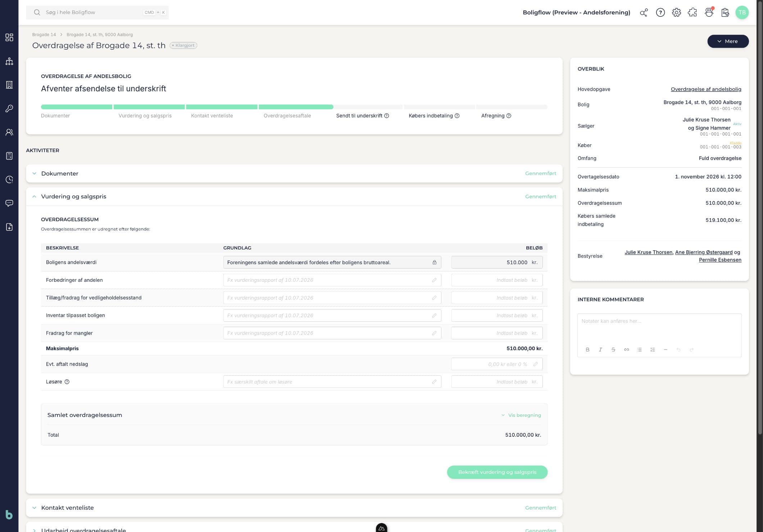
Task: Open the Overdragelse af andelsbolig link
Action: [706, 89]
